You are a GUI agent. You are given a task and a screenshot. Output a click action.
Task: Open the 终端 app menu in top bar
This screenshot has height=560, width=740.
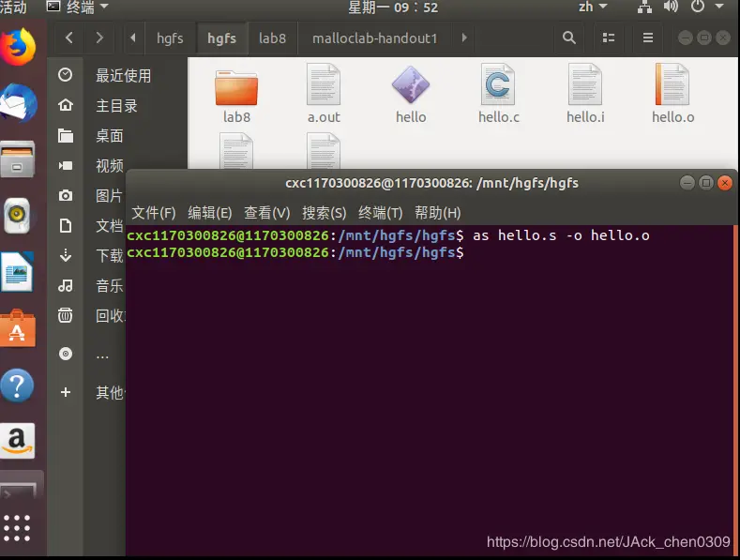78,8
